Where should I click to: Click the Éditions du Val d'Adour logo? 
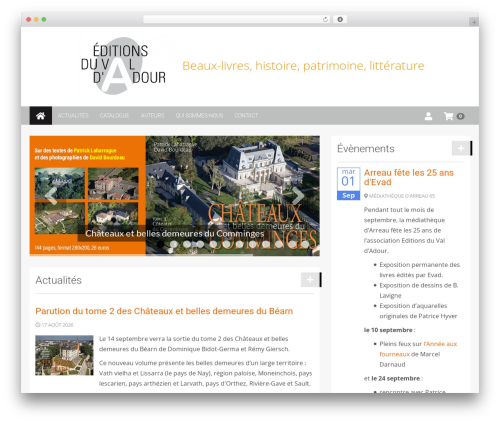[x=123, y=66]
